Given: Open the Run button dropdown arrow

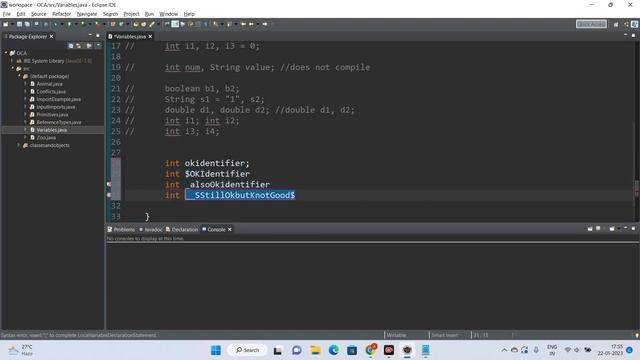Looking at the screenshot, I should pos(76,24).
